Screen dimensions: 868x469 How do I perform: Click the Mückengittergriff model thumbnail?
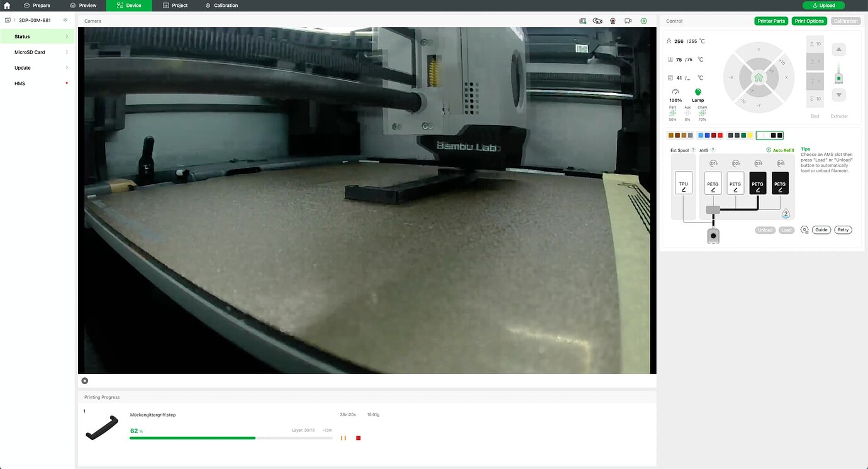(x=102, y=428)
